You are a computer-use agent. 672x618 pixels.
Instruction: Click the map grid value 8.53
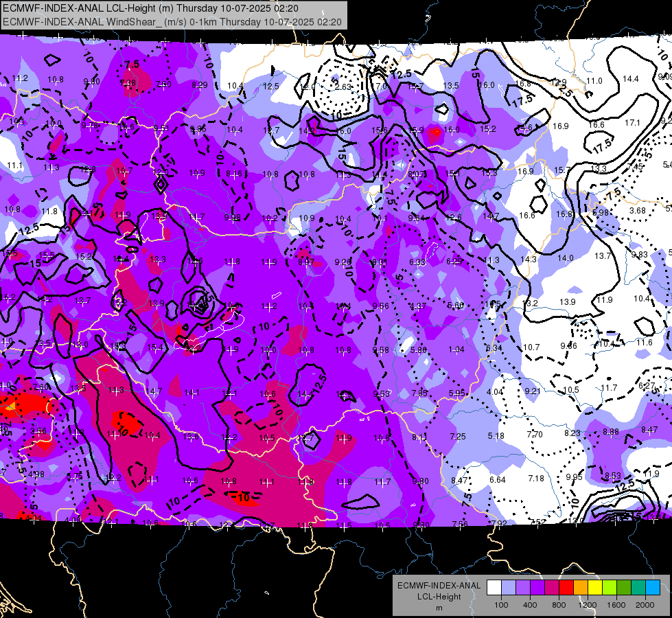click(x=613, y=475)
